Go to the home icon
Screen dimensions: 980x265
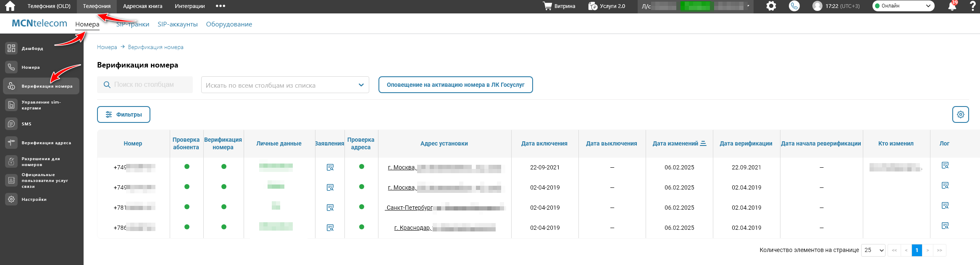(x=10, y=6)
